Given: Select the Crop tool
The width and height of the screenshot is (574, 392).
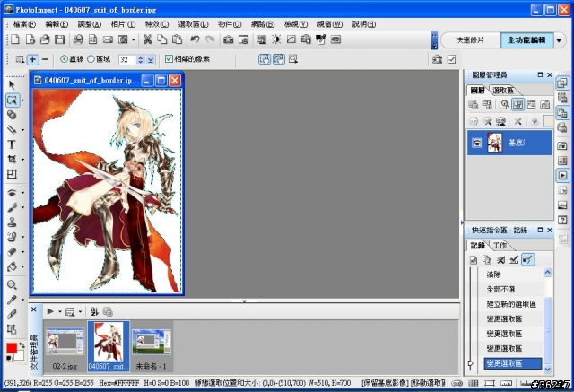Looking at the screenshot, I should 12,159.
